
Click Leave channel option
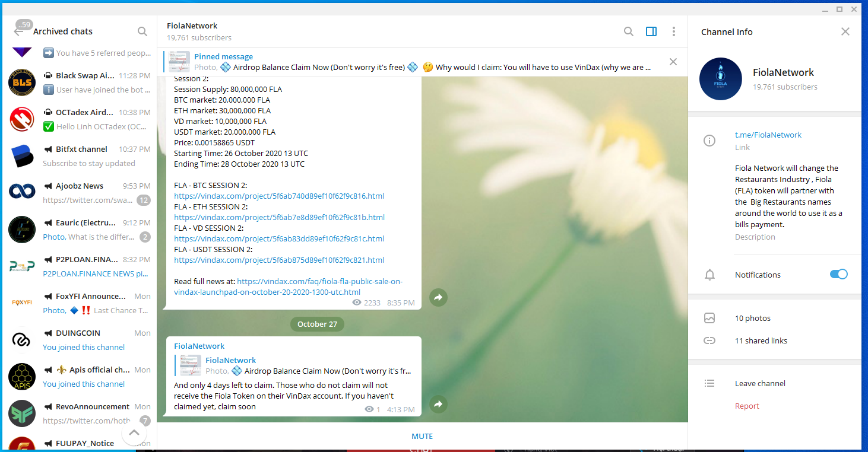[760, 383]
